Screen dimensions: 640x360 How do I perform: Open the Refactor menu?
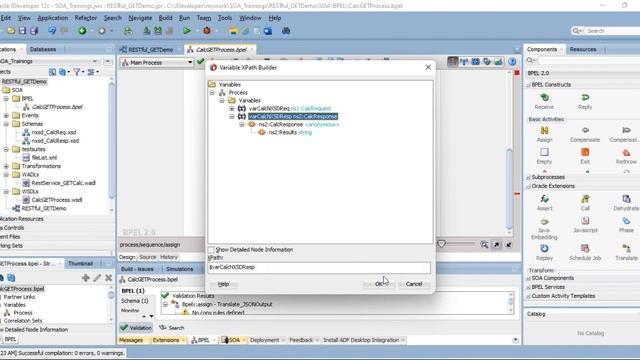point(86,18)
